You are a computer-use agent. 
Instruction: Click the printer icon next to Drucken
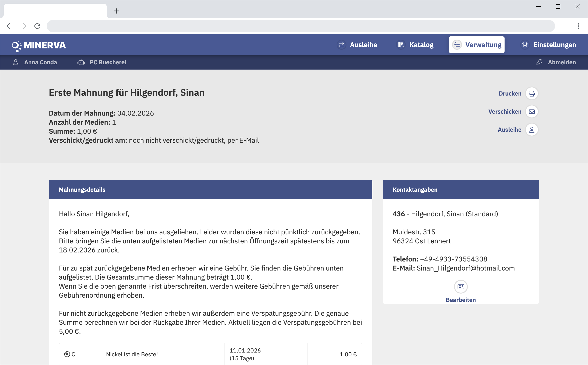pos(532,93)
